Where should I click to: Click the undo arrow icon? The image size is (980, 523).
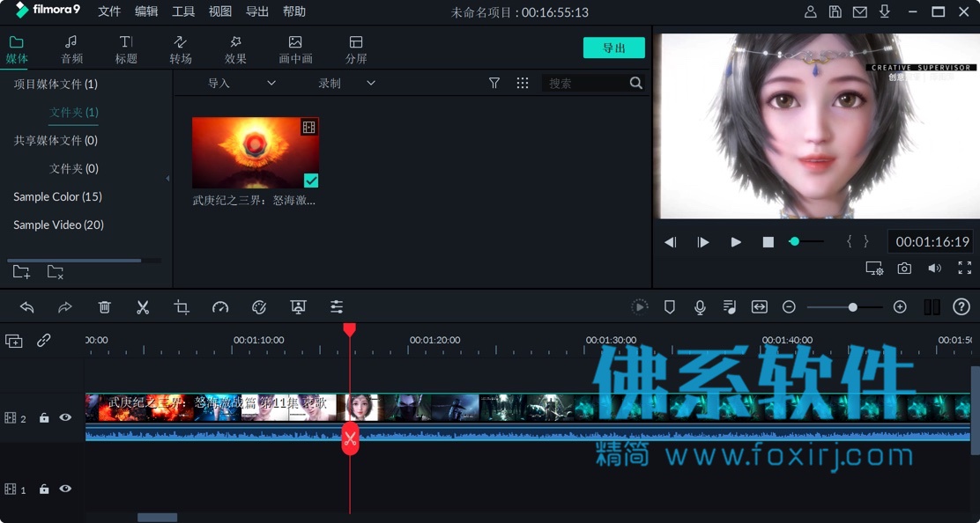[x=26, y=307]
